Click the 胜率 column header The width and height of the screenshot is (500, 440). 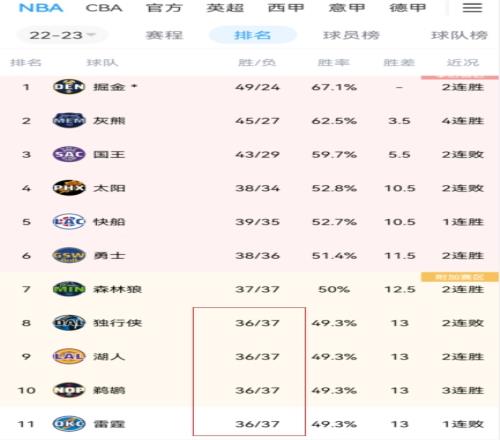[334, 62]
